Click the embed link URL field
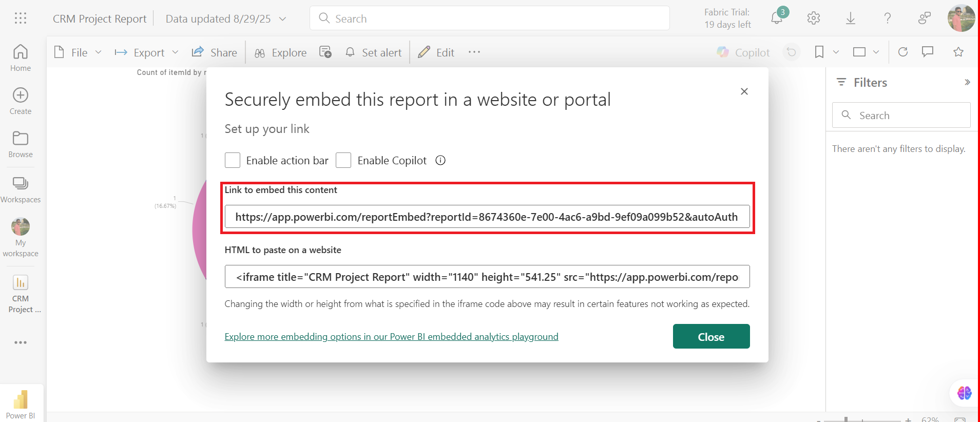 (x=487, y=217)
